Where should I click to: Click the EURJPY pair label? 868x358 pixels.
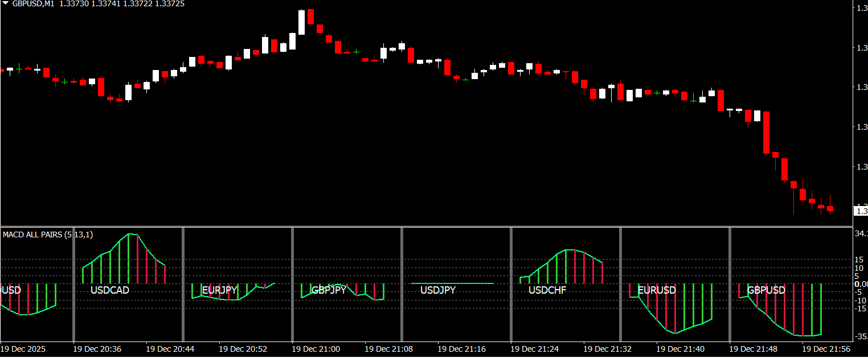pyautogui.click(x=219, y=290)
